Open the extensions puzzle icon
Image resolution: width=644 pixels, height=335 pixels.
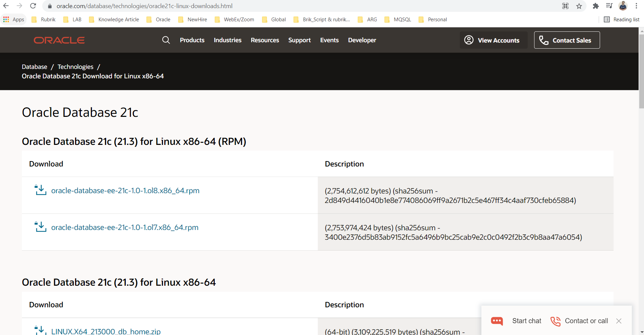[596, 6]
